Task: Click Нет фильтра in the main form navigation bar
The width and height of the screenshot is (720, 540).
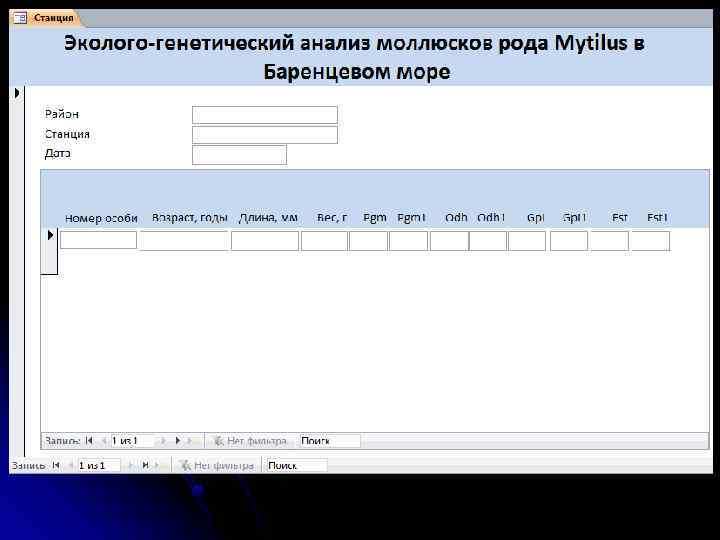Action: pyautogui.click(x=216, y=466)
